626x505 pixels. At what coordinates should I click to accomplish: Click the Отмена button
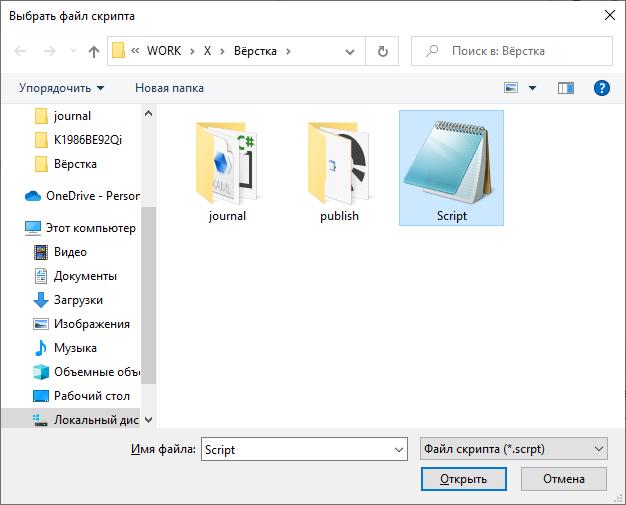pyautogui.click(x=564, y=479)
